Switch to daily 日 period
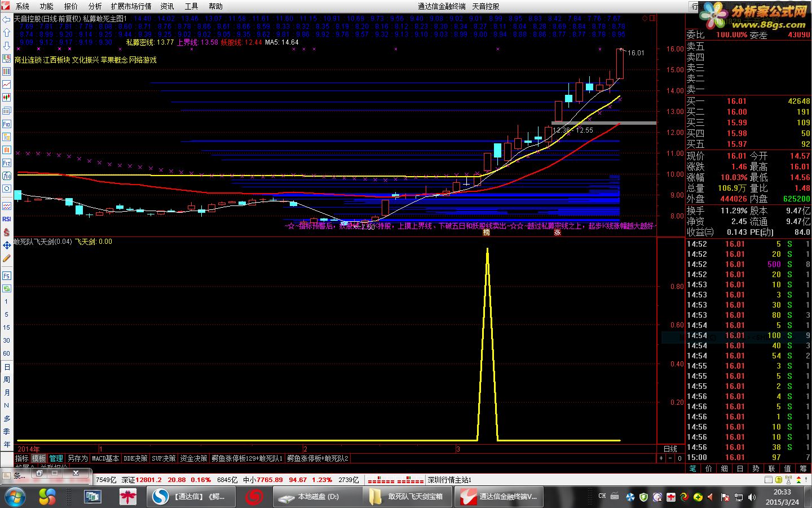812x508 pixels. (x=7, y=367)
